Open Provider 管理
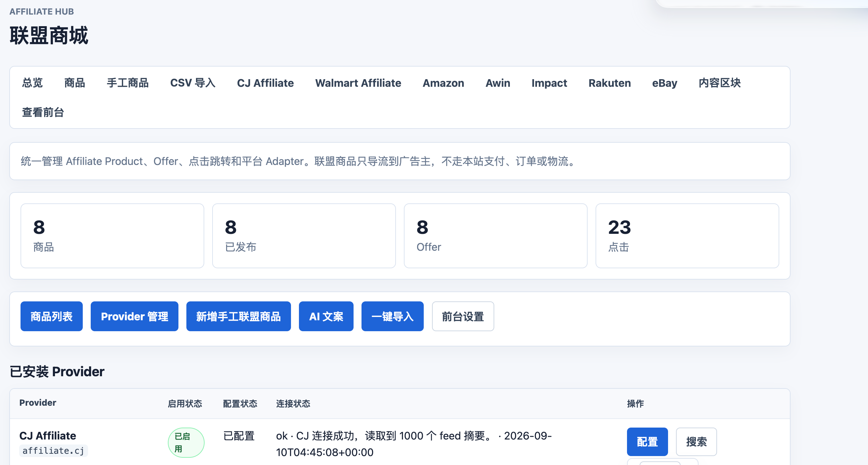The height and width of the screenshot is (465, 868). [134, 316]
